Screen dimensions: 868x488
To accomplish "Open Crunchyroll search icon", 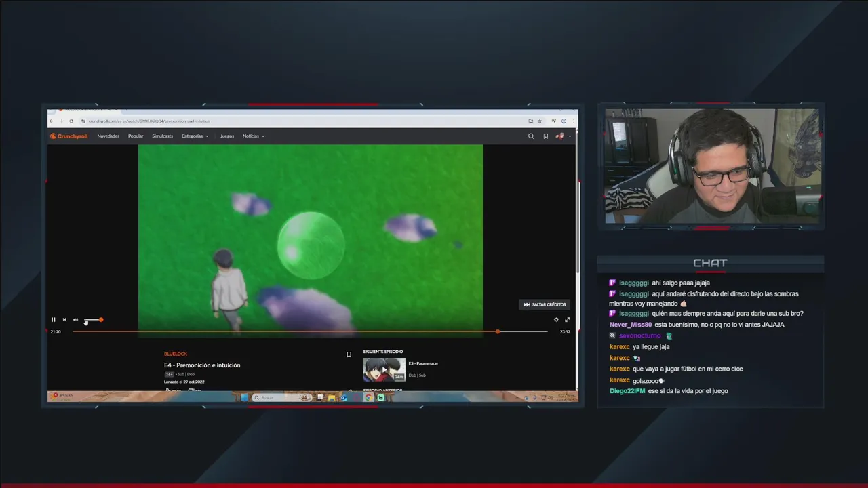I will [x=531, y=136].
